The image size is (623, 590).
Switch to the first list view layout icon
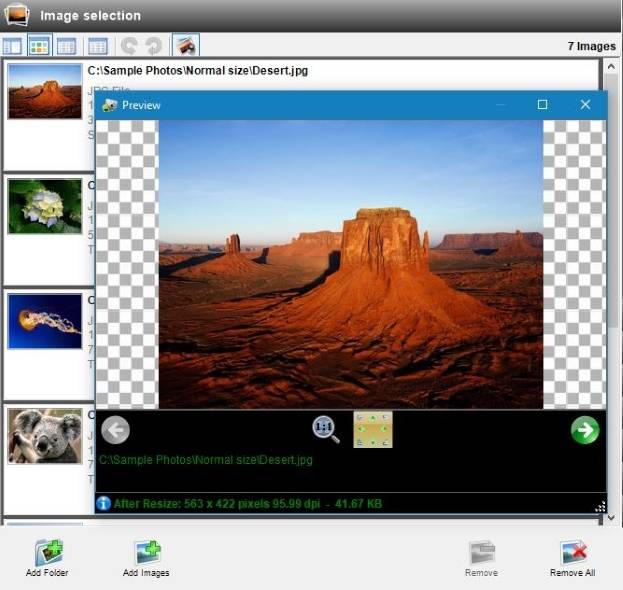point(12,46)
